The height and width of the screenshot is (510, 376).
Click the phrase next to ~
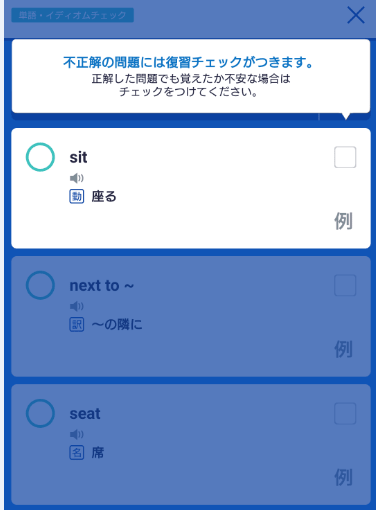click(x=102, y=286)
